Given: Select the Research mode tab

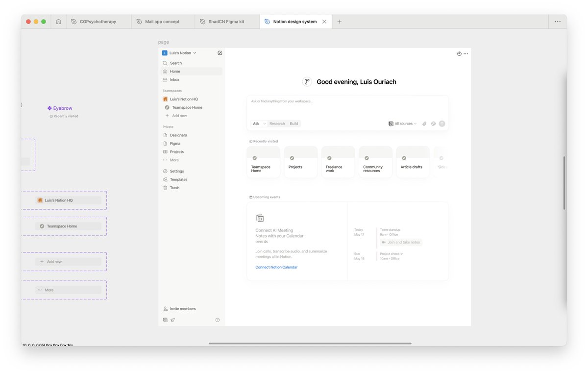Looking at the screenshot, I should click(x=277, y=124).
